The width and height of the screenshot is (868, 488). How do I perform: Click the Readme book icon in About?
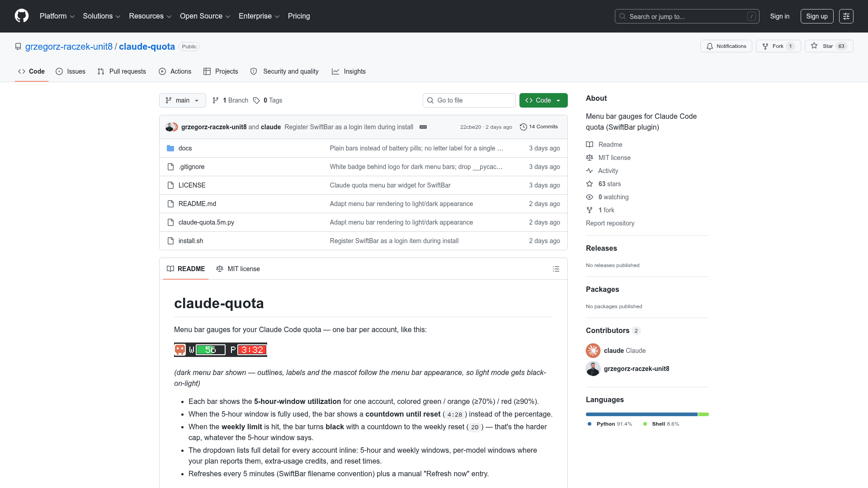(x=590, y=145)
